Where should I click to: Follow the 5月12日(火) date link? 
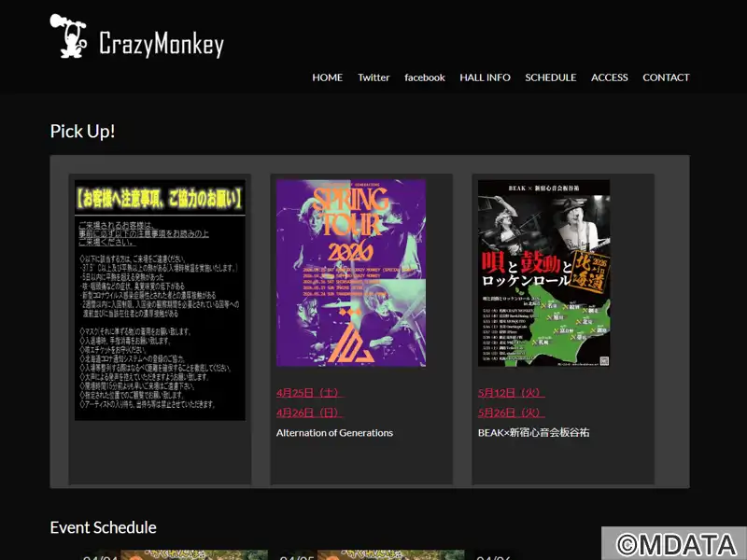coord(511,393)
